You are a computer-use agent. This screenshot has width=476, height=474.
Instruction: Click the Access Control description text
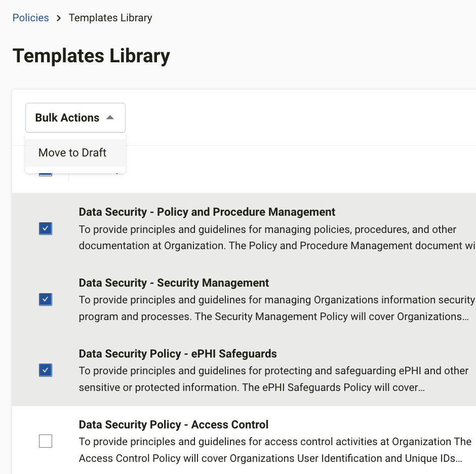point(275,450)
